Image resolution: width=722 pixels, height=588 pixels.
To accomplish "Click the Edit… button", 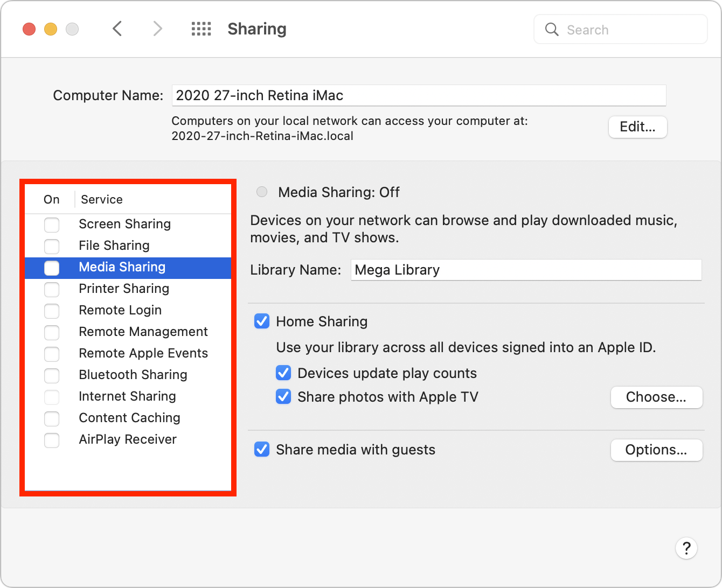I will [x=637, y=127].
